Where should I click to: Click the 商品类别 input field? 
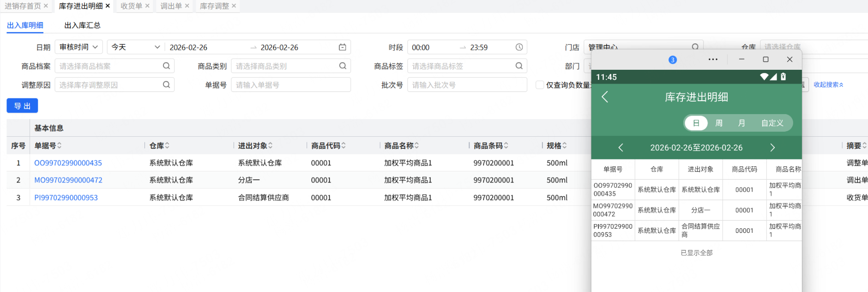click(290, 66)
